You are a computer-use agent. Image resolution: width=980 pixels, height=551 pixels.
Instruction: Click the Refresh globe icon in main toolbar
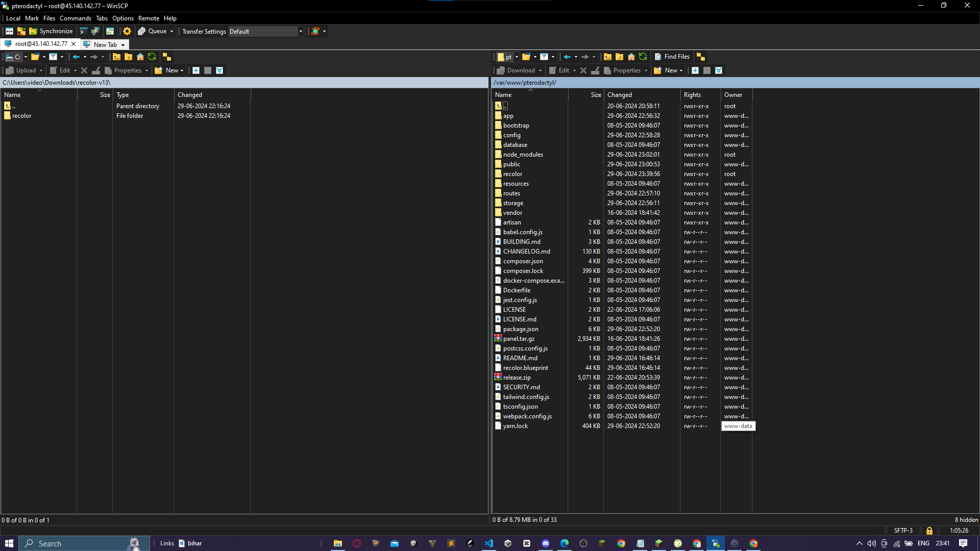point(315,31)
